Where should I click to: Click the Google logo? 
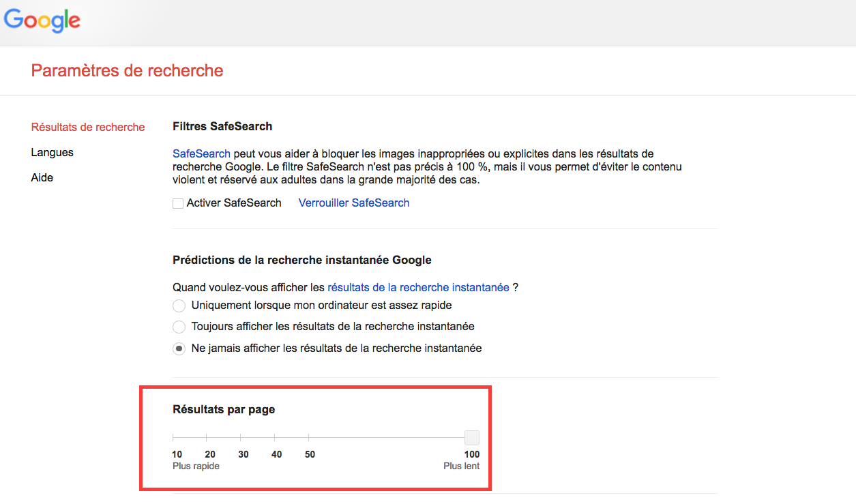pyautogui.click(x=42, y=20)
